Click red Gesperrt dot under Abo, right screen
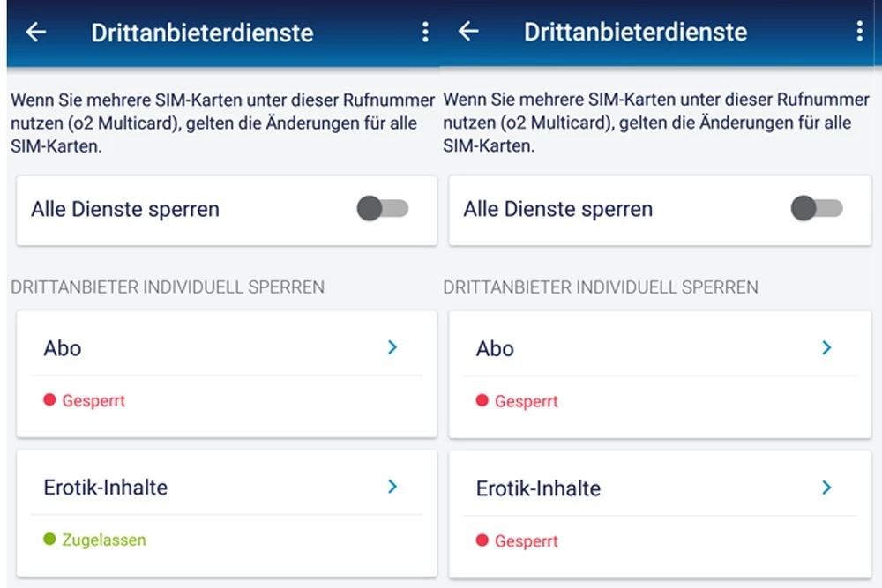 pos(482,401)
